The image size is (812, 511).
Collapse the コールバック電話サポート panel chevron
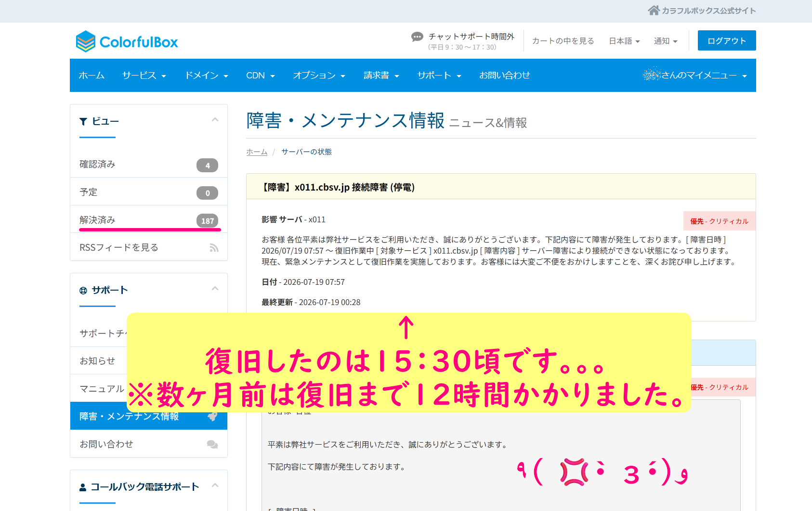215,485
